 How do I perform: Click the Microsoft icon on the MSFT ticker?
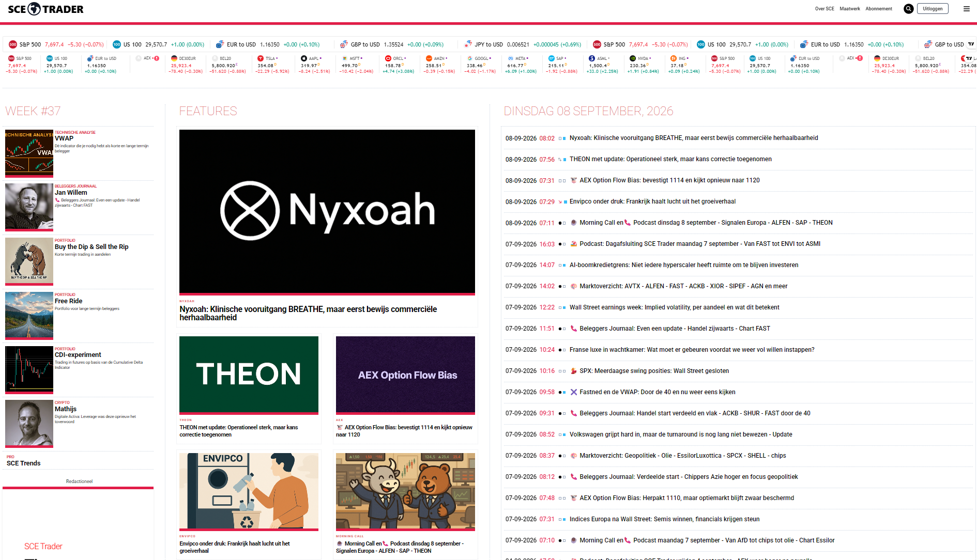345,58
